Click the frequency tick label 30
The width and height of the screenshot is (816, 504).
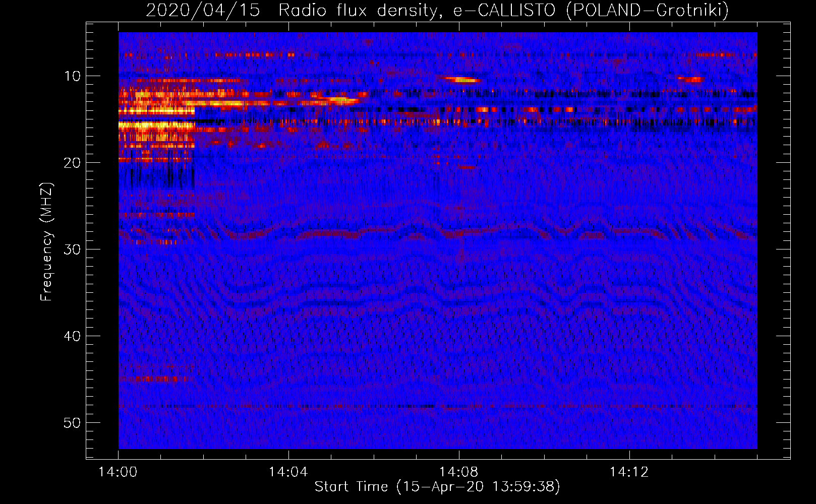(x=73, y=249)
